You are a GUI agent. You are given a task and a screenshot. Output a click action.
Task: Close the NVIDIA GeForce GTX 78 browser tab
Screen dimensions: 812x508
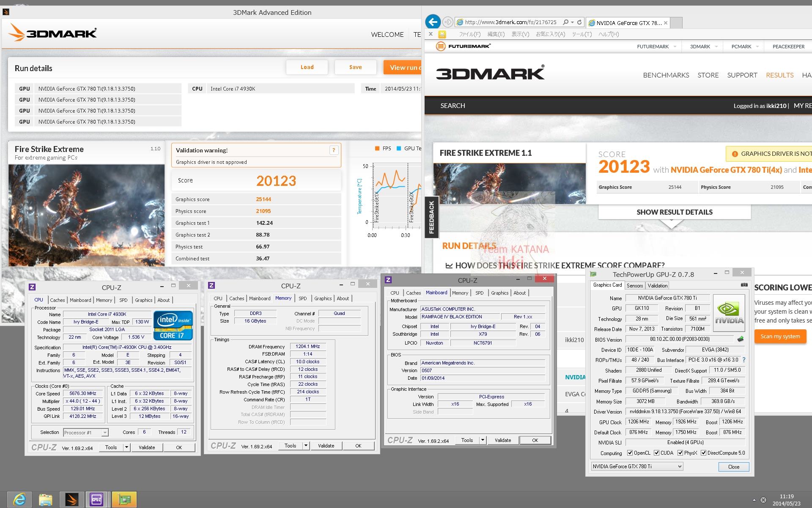(x=665, y=23)
